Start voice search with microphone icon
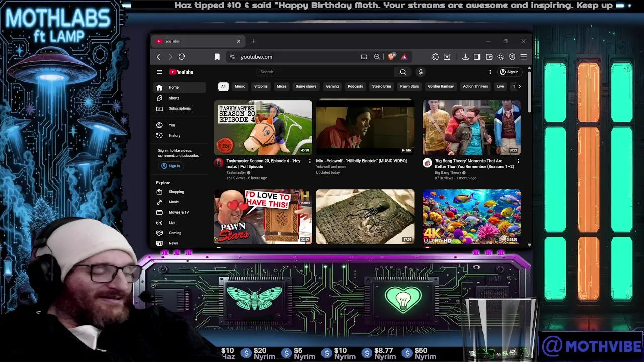The width and height of the screenshot is (644, 362). pos(421,72)
